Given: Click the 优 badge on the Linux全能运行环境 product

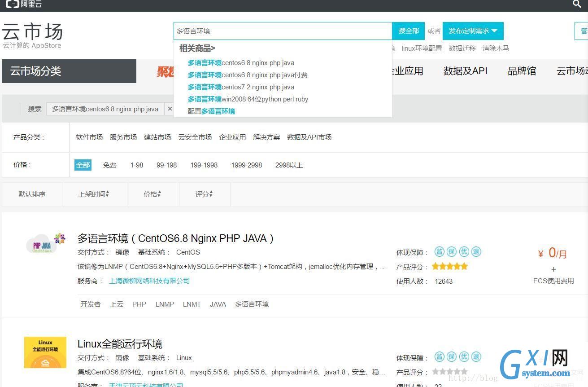Looking at the screenshot, I should click(x=464, y=357).
